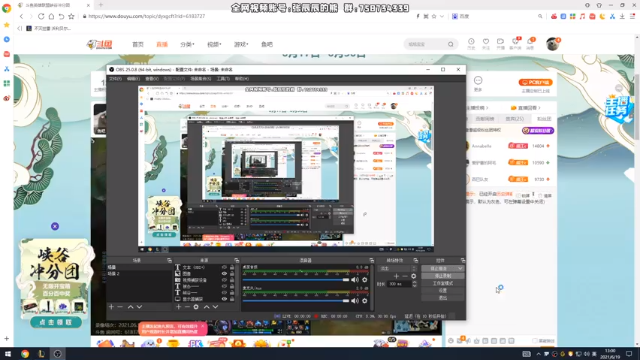Click the stop streaming button in OBS Controls
This screenshot has width=640, height=360.
pos(439,269)
